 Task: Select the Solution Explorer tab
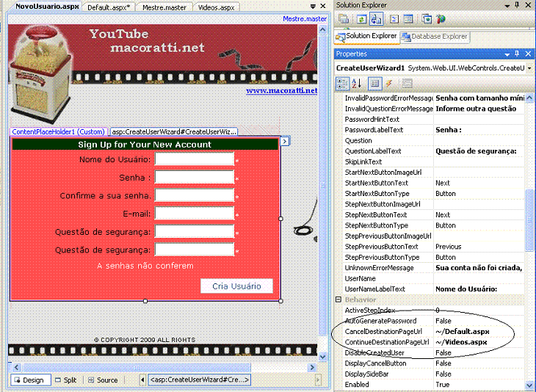tap(366, 36)
